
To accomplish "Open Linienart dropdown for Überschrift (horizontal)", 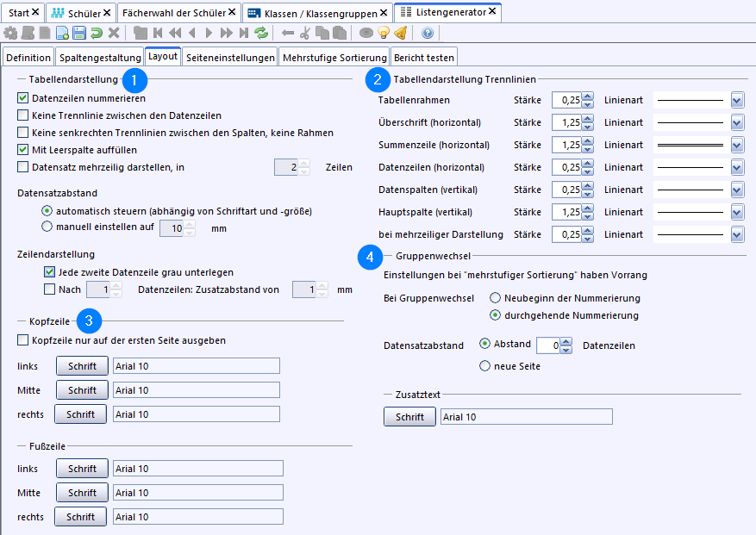I will (737, 122).
